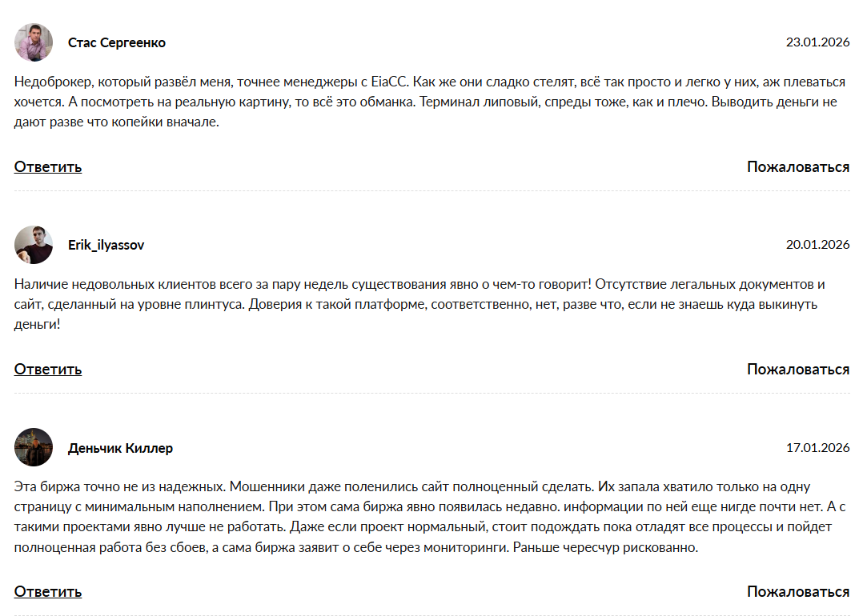
Task: Click the word EiaCC in the first review
Action: click(389, 82)
